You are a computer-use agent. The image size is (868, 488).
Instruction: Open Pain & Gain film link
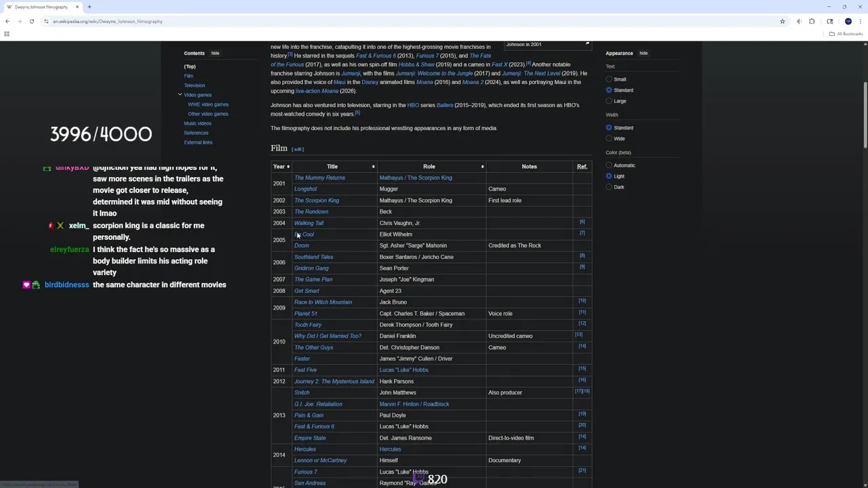(x=309, y=415)
